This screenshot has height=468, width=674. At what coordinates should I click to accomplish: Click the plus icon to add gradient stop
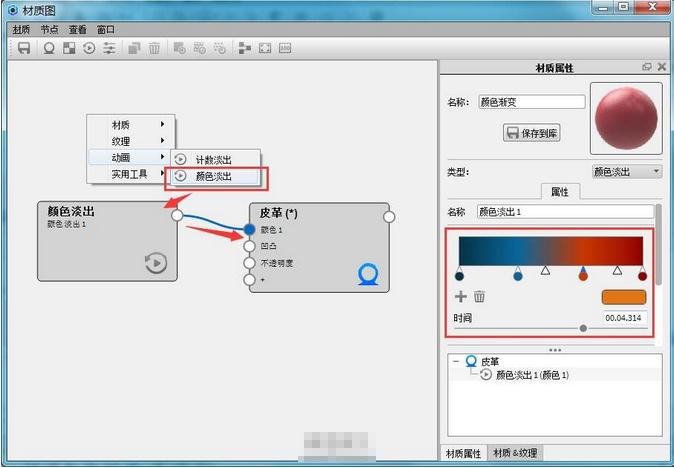461,296
